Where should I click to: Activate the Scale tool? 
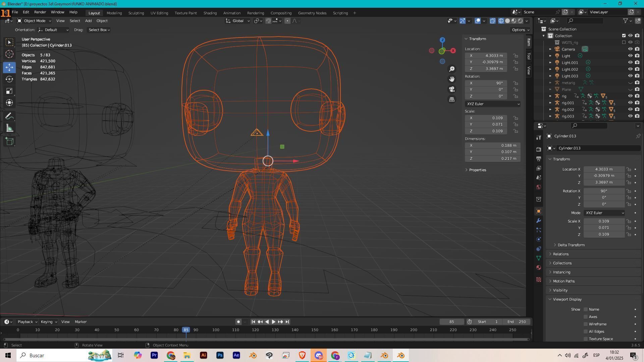point(9,91)
